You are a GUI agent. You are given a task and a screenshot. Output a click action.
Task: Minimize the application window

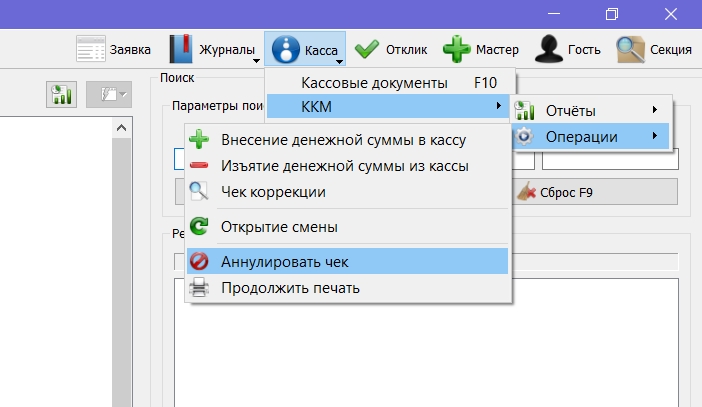point(554,14)
